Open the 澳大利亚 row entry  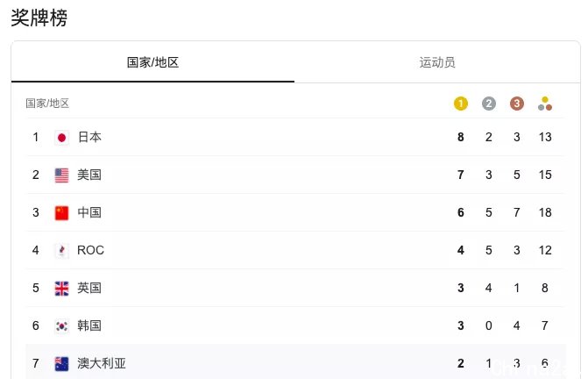[295, 363]
